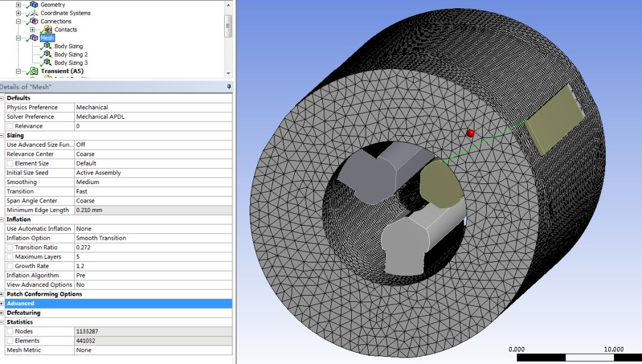Tick the Maximum Layers checkbox
The height and width of the screenshot is (364, 642).
pos(10,257)
